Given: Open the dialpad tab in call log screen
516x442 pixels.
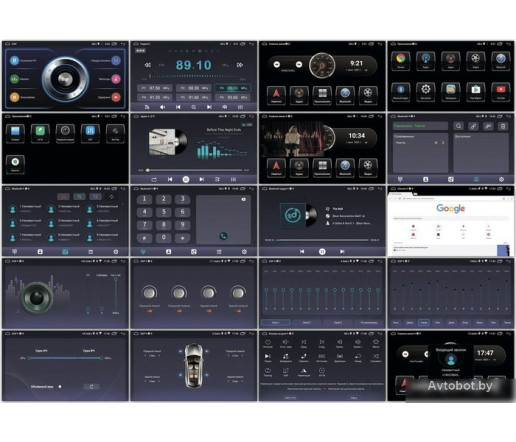Looking at the screenshot, I should [15, 252].
